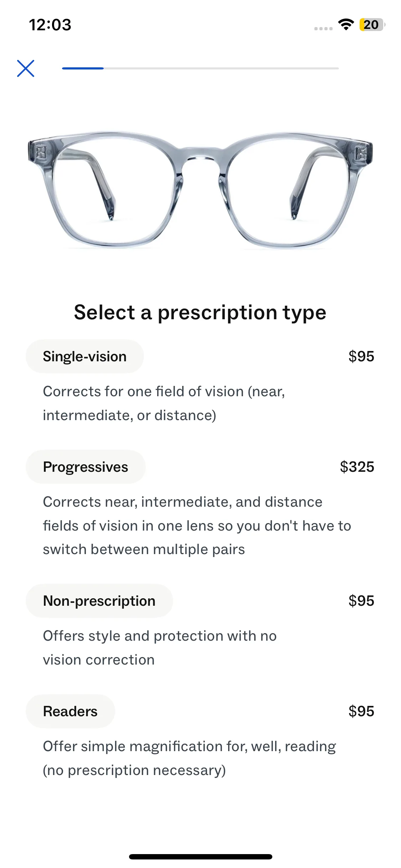The image size is (401, 868).
Task: Tap the home indicator bar
Action: coord(200,857)
